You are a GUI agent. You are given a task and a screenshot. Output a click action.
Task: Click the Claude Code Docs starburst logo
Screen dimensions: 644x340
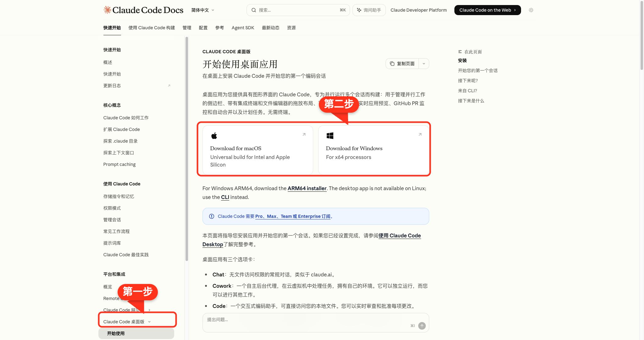coord(107,10)
